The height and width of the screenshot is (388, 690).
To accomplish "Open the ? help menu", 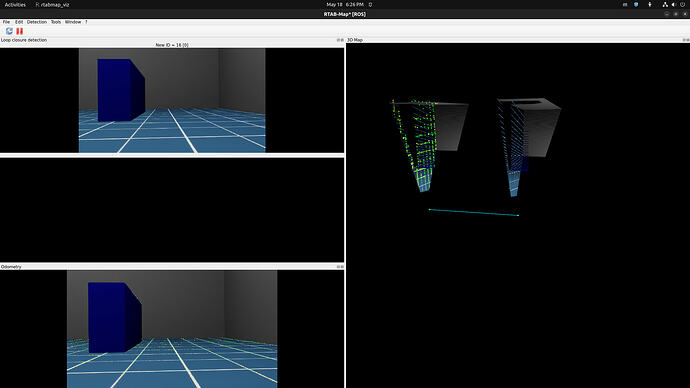I will click(86, 22).
